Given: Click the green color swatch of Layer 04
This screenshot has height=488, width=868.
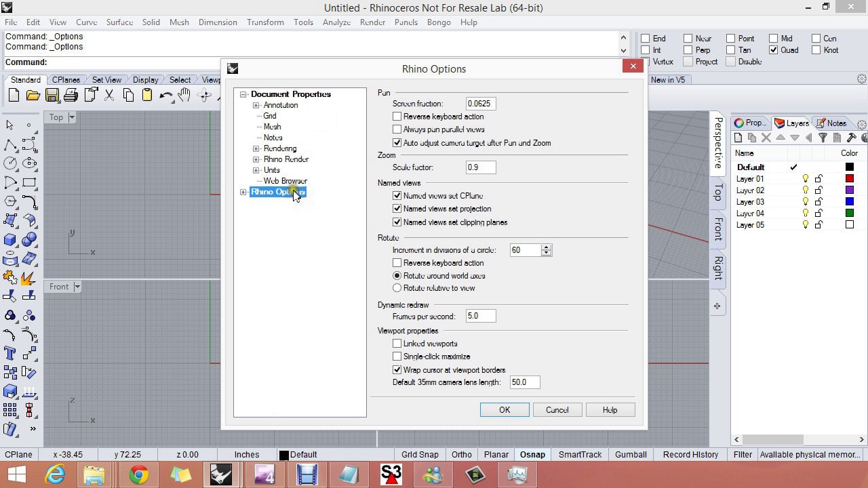Looking at the screenshot, I should click(849, 213).
